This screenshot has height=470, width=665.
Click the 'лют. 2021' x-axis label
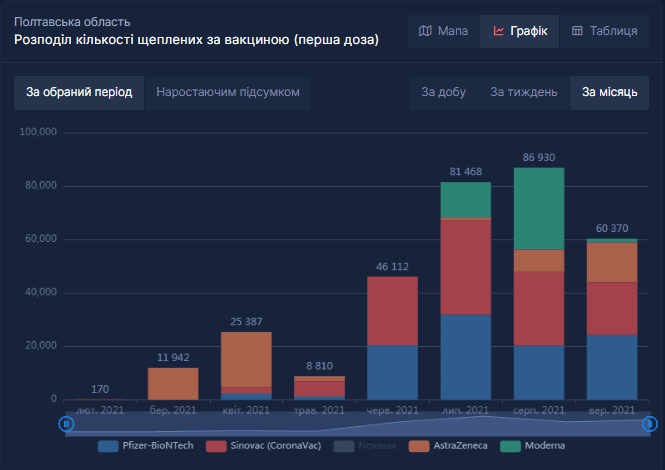click(x=100, y=410)
